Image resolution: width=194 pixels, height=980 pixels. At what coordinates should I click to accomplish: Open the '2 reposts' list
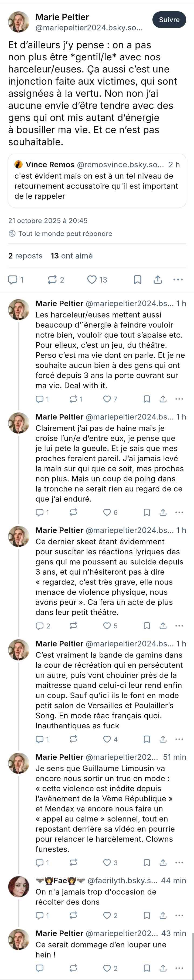point(25,256)
